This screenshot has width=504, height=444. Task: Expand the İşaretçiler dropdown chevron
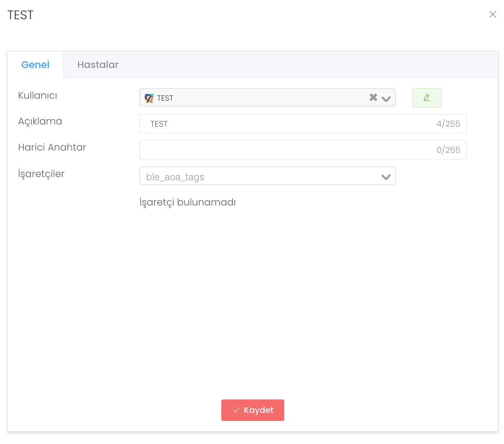click(386, 177)
